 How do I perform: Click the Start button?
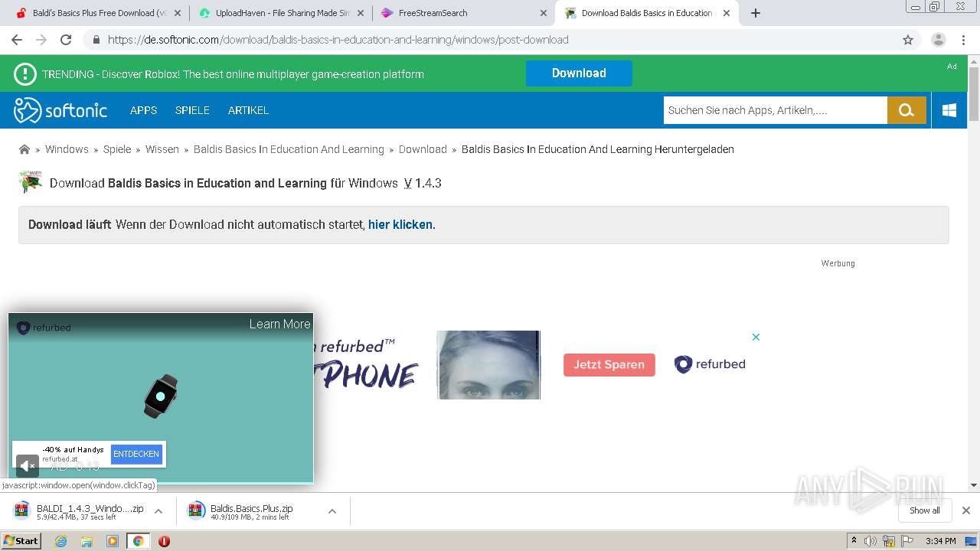[21, 541]
